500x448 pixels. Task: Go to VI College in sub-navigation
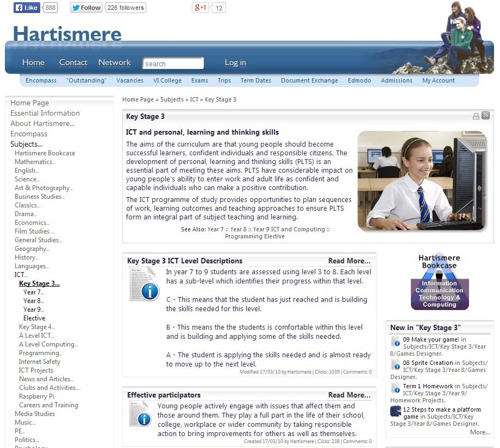[x=167, y=80]
